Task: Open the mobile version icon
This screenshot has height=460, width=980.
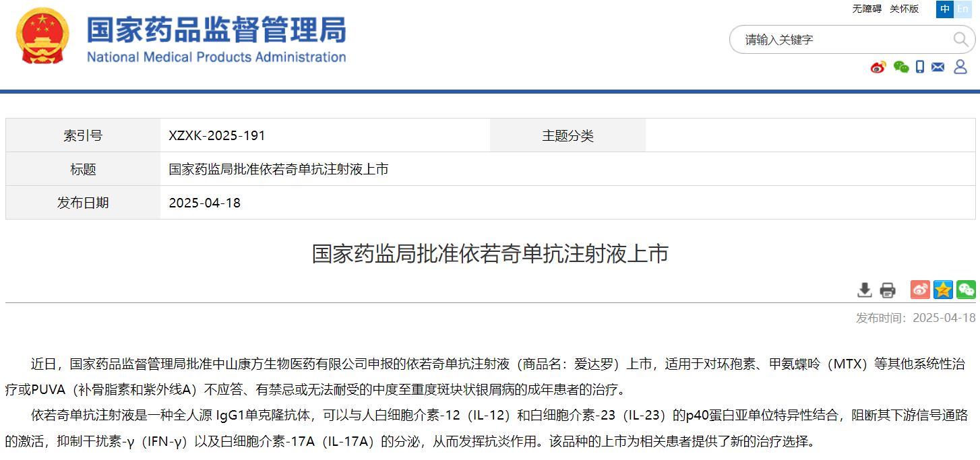Action: click(919, 67)
